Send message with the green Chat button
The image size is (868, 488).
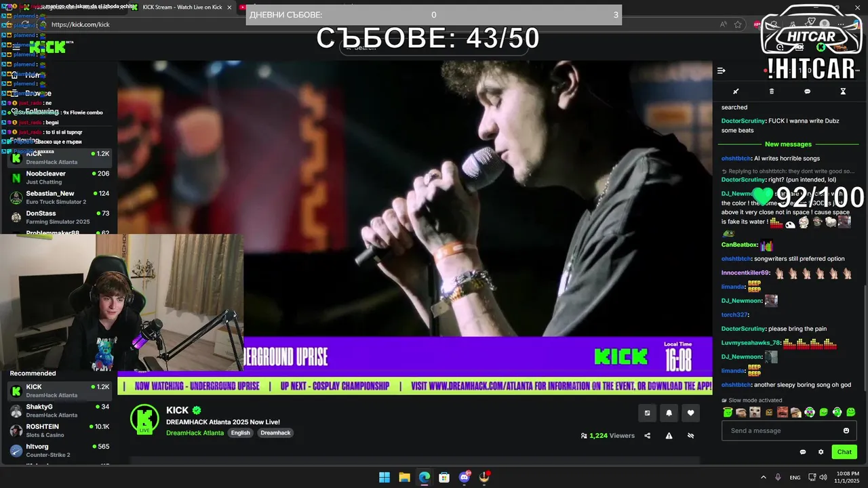coord(844,452)
